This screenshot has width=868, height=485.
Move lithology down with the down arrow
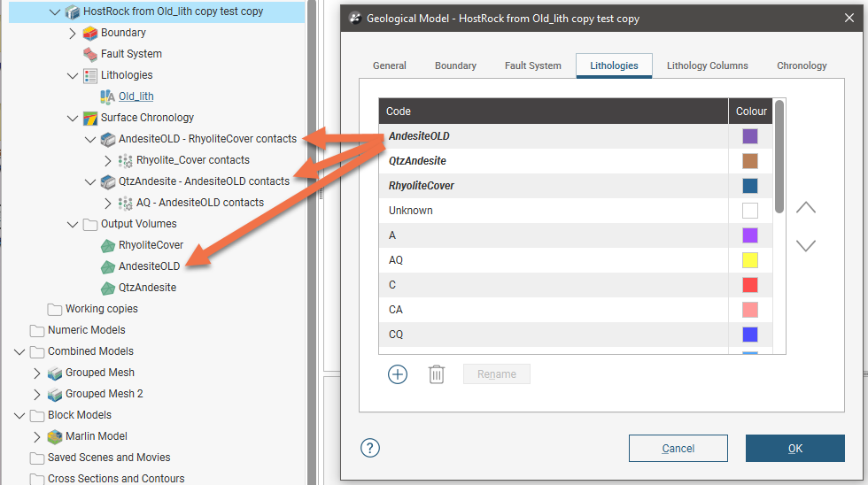click(806, 246)
